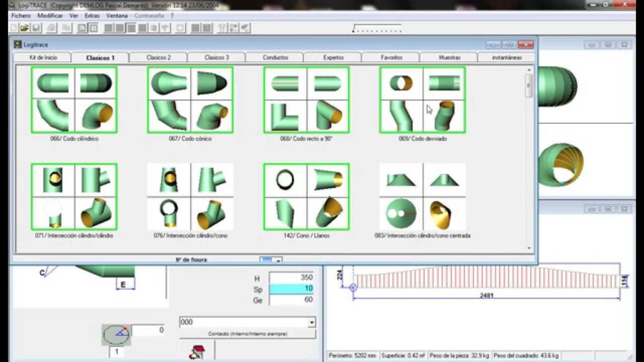644x362 pixels.
Task: Switch to the Favoritos tab
Action: [x=391, y=57]
